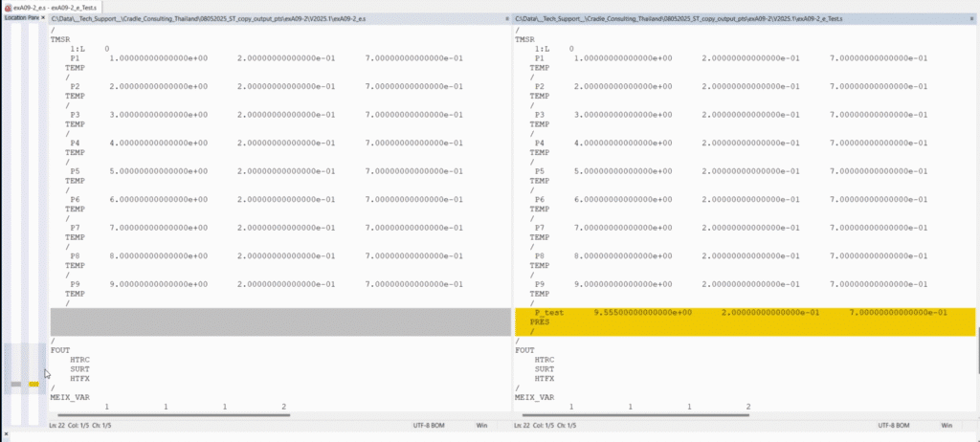Click the P4 label in the right pane
The width and height of the screenshot is (980, 442).
(x=540, y=144)
